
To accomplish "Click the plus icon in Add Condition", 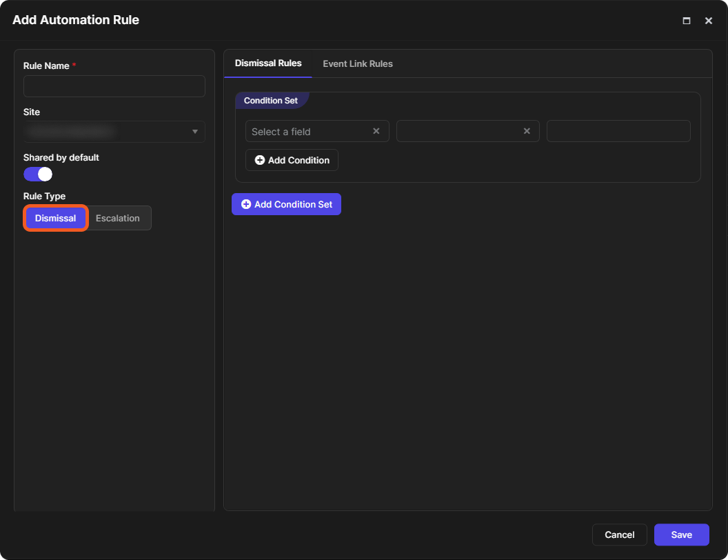I will (260, 160).
